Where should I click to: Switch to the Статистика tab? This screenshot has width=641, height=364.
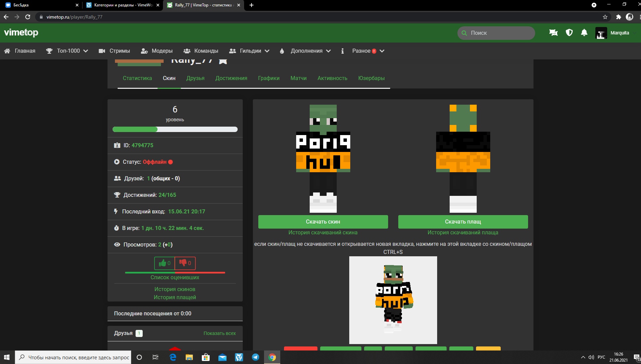click(137, 78)
